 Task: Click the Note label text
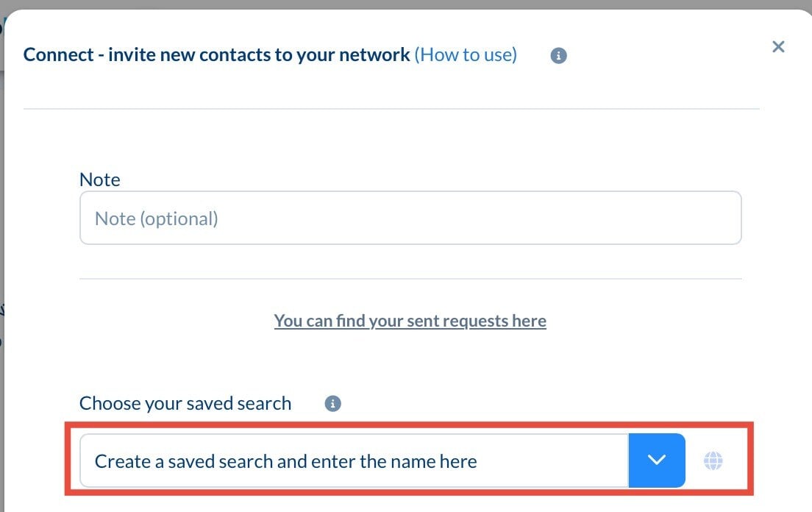99,179
